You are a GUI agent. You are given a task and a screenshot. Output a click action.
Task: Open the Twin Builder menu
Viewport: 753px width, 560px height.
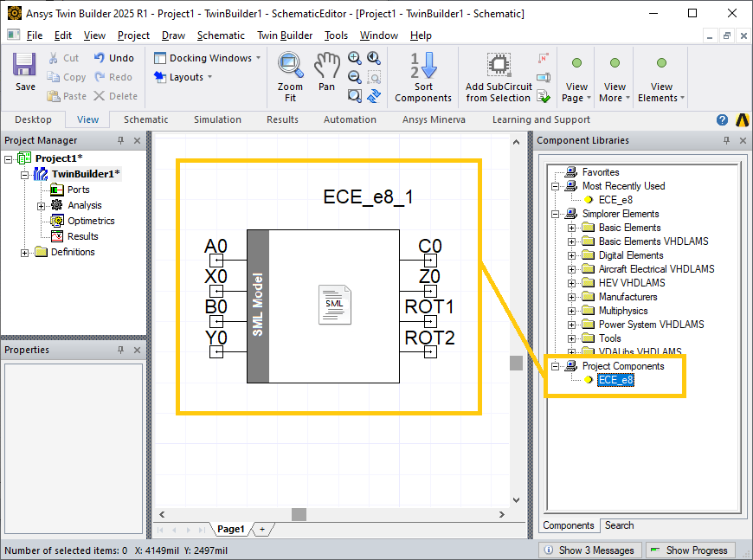(x=285, y=35)
